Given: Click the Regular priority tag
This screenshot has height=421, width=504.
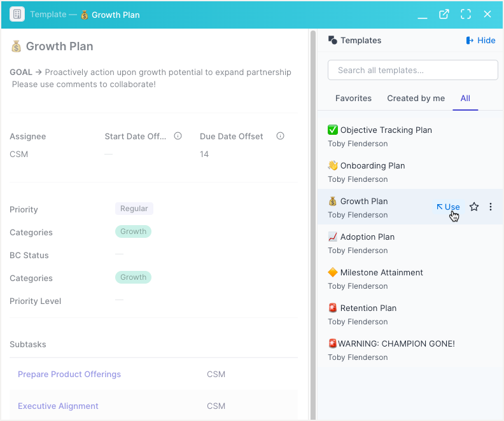Looking at the screenshot, I should [x=134, y=209].
